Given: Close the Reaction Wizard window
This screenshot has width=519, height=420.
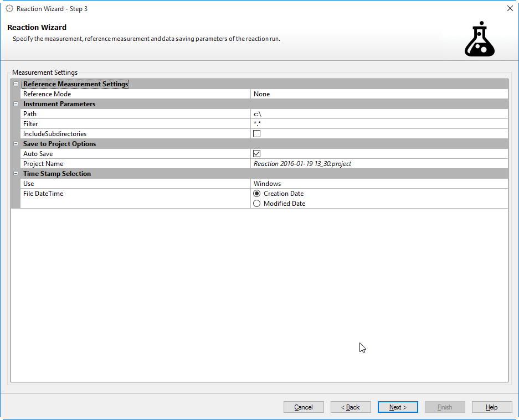Looking at the screenshot, I should pos(510,8).
